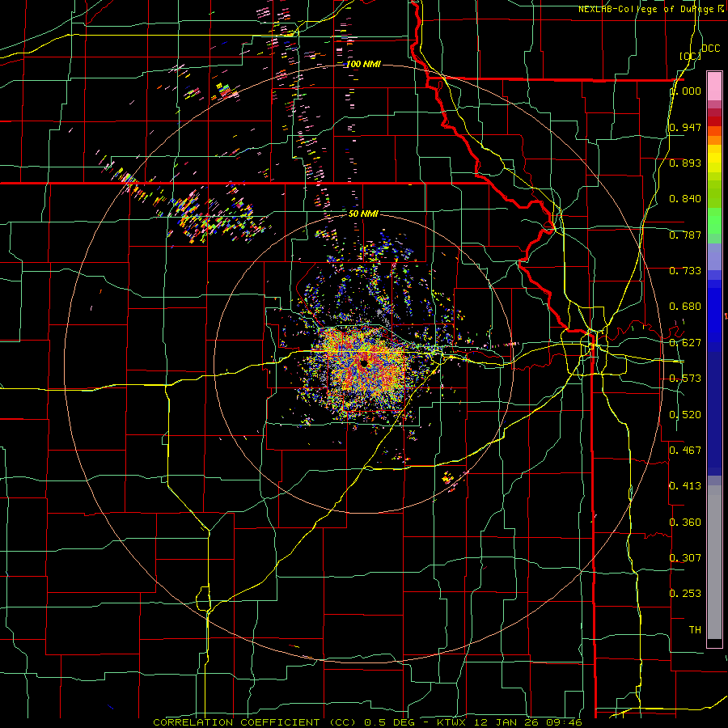Click the gray bottom section of the color bar
728x728 pixels.
[714, 562]
